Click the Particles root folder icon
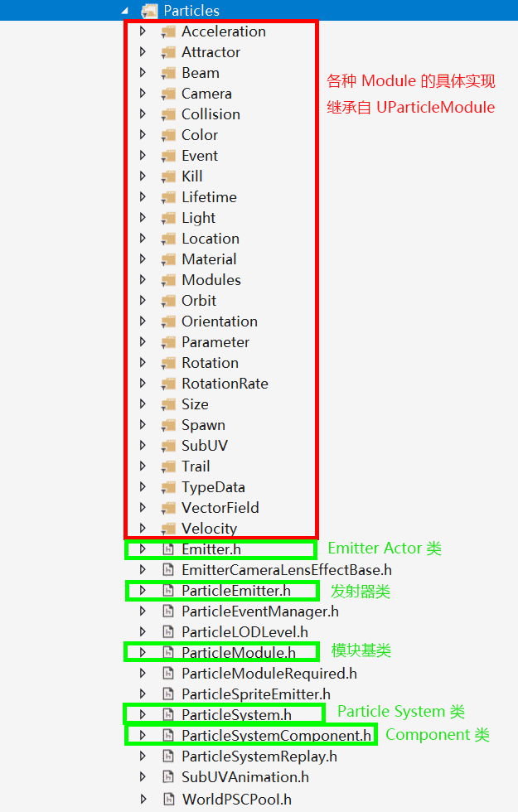 click(149, 11)
